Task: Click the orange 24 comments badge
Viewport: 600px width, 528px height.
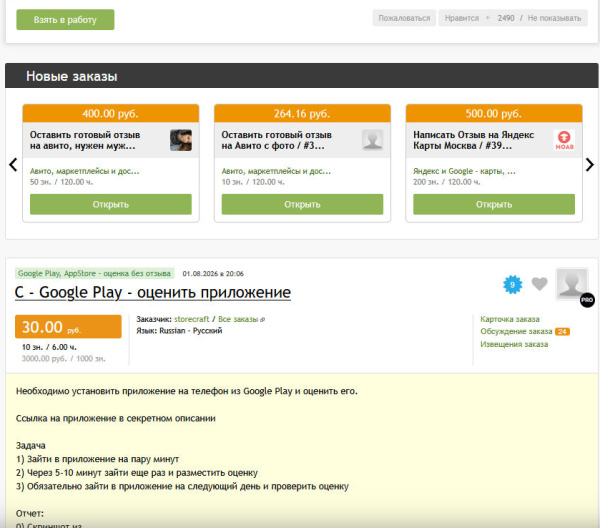Action: [x=562, y=331]
